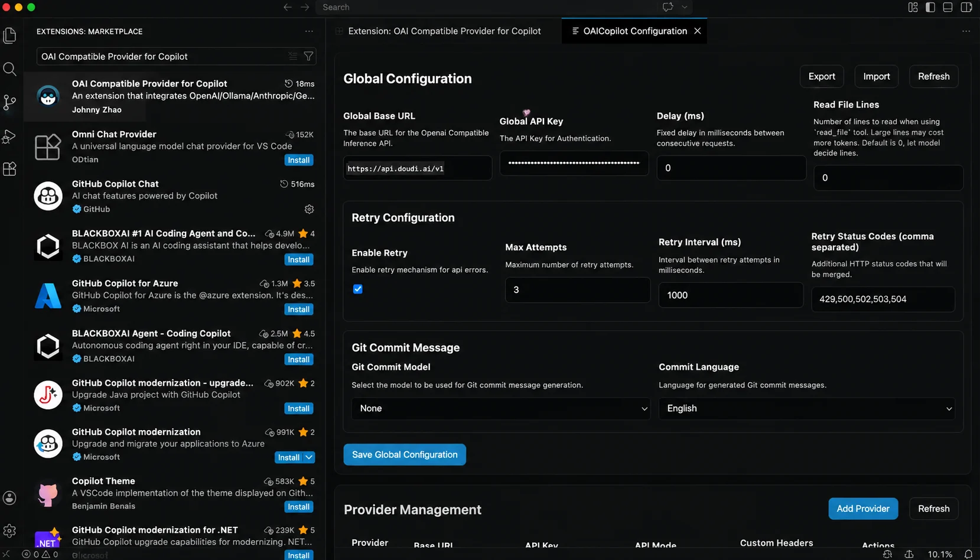Open the Run and Debug view
Image resolution: width=980 pixels, height=560 pixels.
pyautogui.click(x=9, y=136)
